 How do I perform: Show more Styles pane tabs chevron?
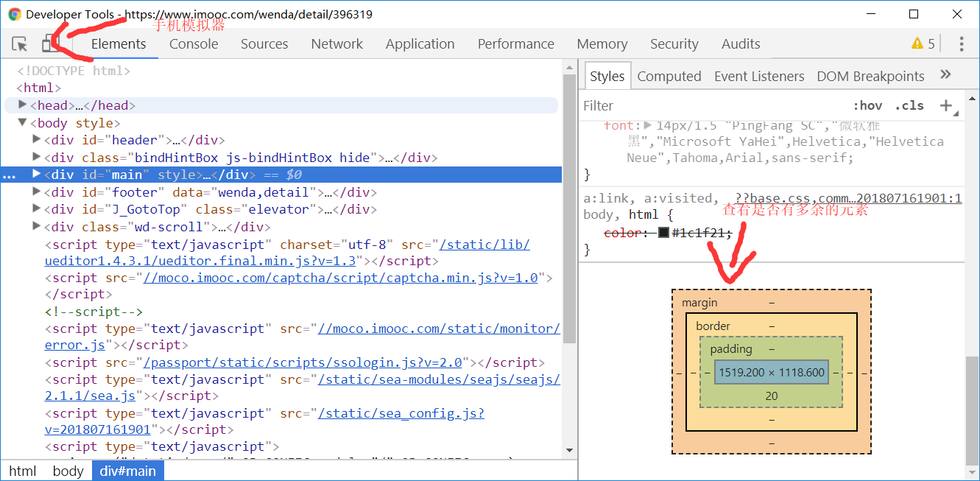pos(946,74)
